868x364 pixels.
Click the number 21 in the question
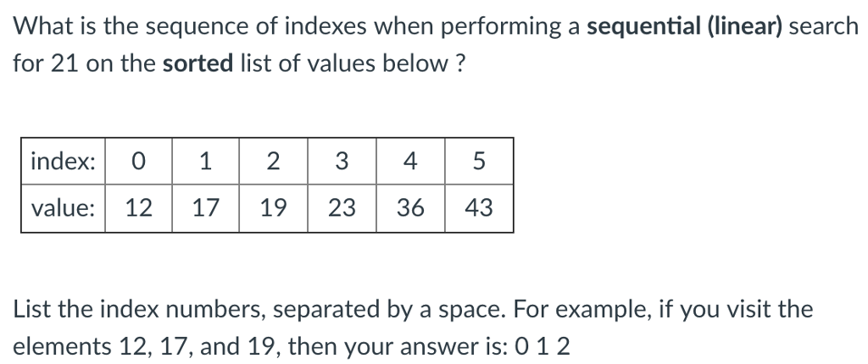click(64, 64)
